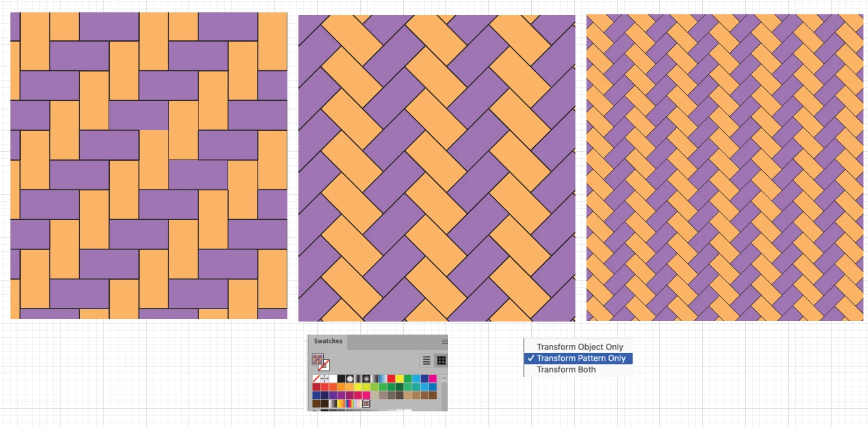Pick the white swatch in first row

pos(333,379)
